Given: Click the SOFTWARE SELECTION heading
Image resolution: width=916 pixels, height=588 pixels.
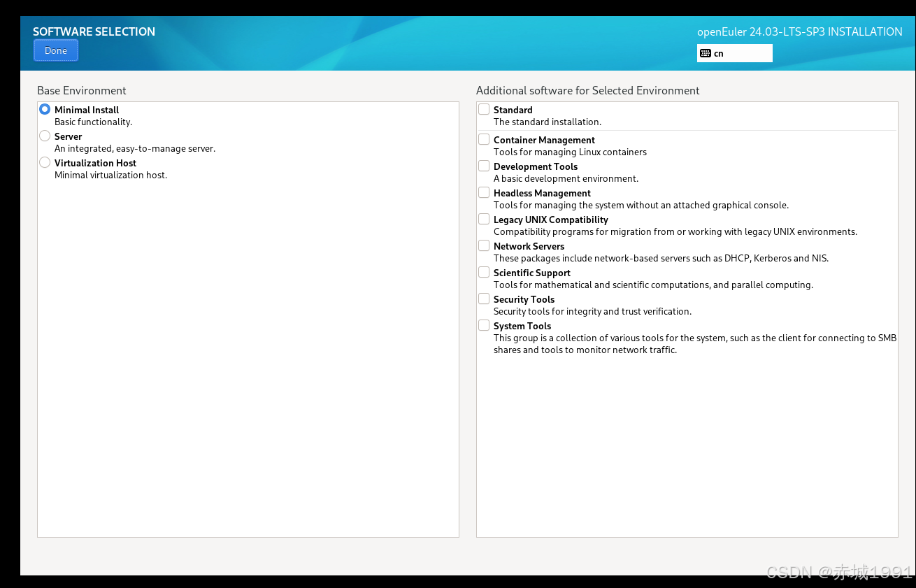Looking at the screenshot, I should point(94,31).
